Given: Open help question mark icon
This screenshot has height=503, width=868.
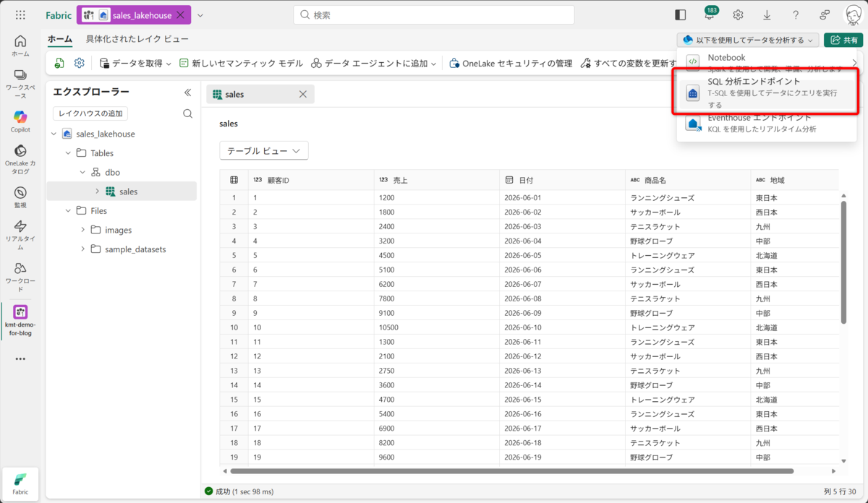Looking at the screenshot, I should 796,15.
